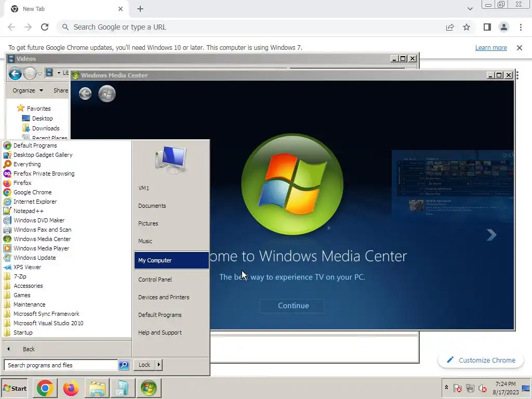Launch Notepad++
The image size is (532, 399).
click(29, 211)
